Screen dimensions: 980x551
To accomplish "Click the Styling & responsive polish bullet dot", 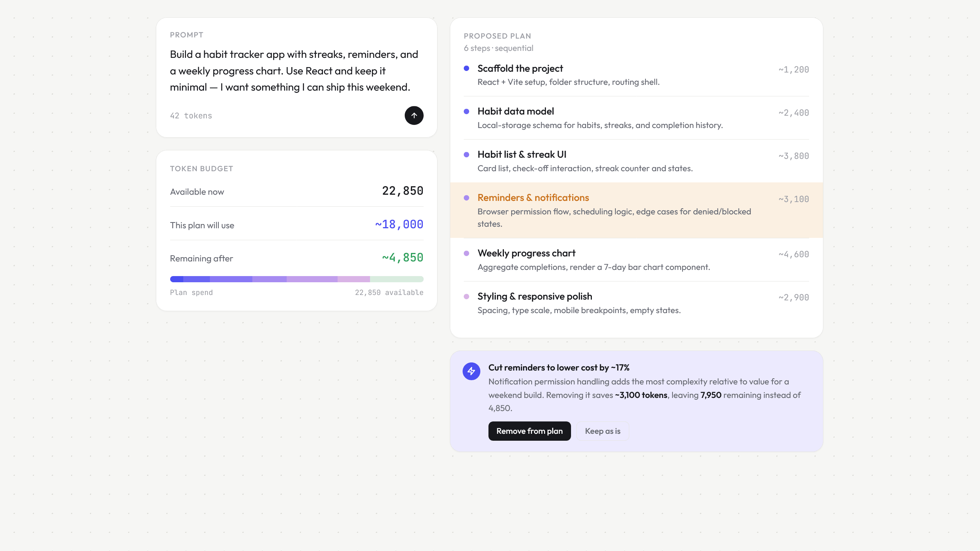I will 466,297.
